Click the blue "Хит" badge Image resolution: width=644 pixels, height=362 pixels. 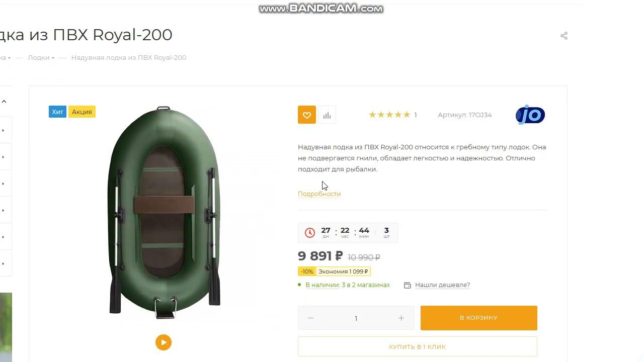click(57, 112)
